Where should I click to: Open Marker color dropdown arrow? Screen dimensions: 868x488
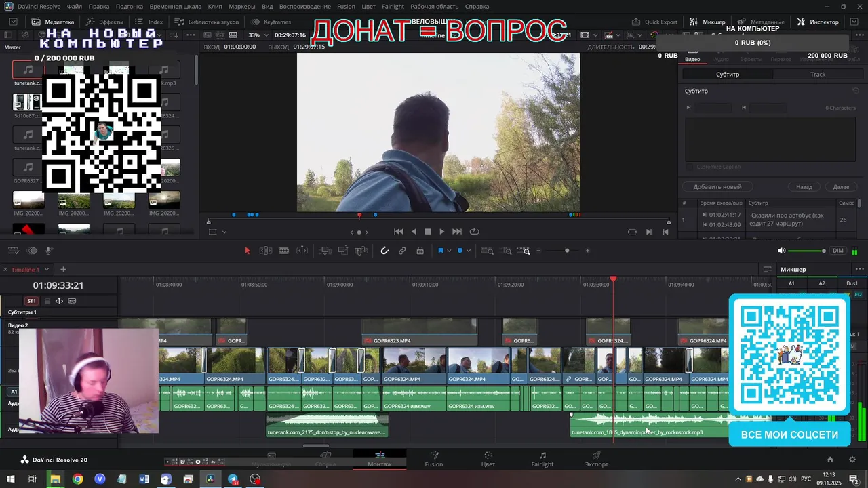[468, 251]
